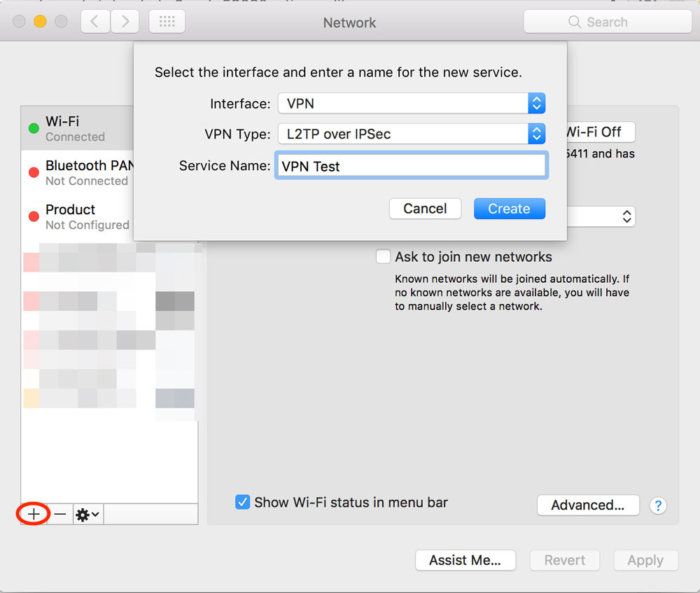Click the Service Name text field
700x593 pixels.
click(411, 166)
